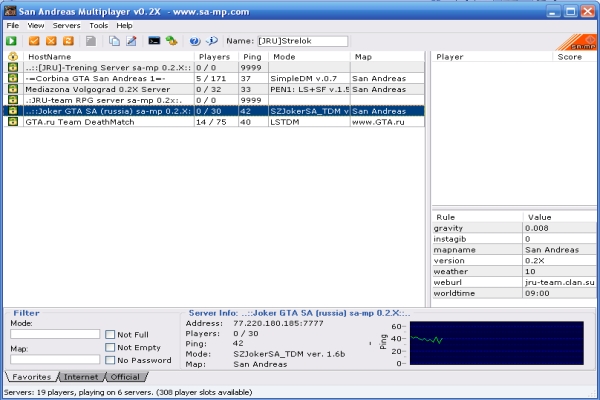600x400 pixels.
Task: Open the View menu
Action: 36,26
